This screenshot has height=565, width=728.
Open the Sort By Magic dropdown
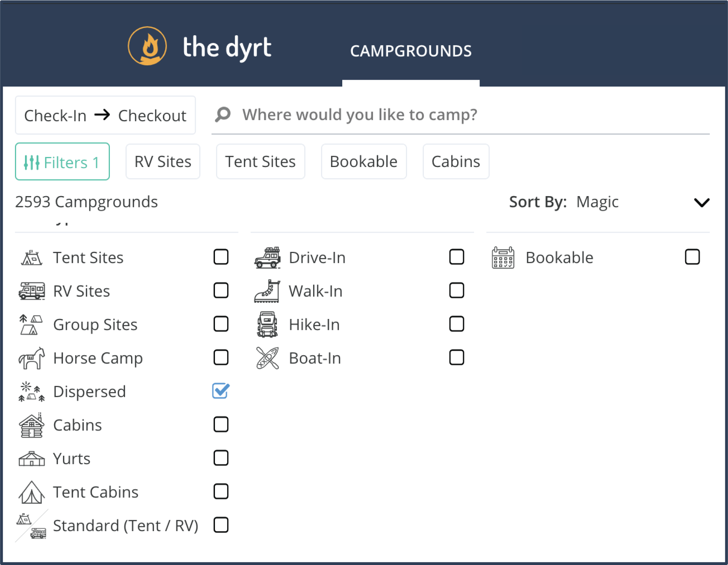pos(609,202)
